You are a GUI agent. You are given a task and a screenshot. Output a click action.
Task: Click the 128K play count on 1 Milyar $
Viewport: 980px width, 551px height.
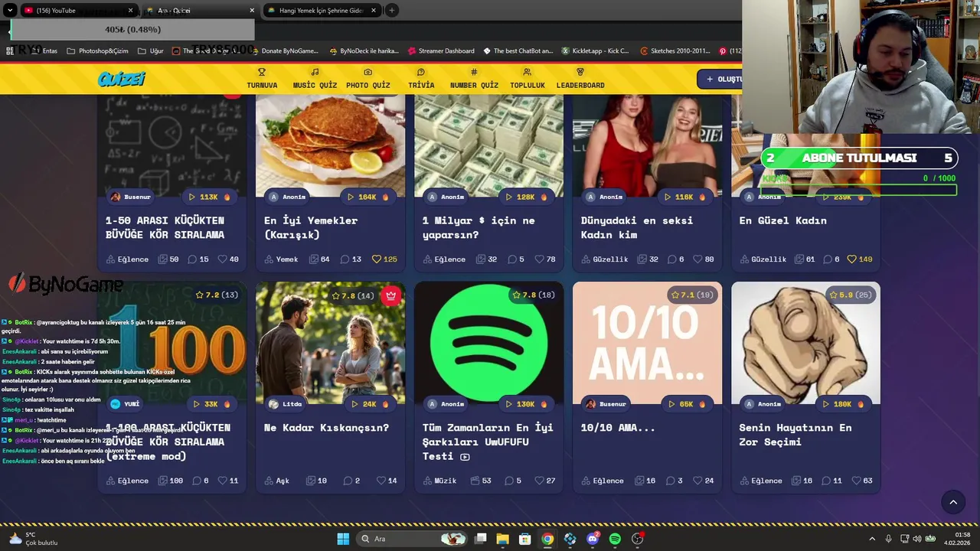pos(527,197)
